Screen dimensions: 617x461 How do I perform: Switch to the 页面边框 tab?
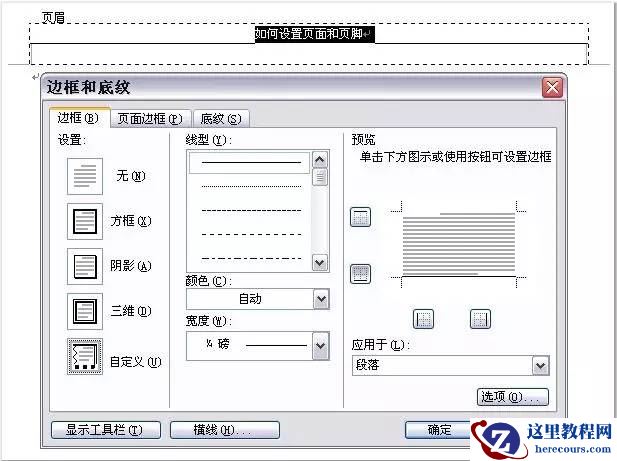(x=150, y=119)
